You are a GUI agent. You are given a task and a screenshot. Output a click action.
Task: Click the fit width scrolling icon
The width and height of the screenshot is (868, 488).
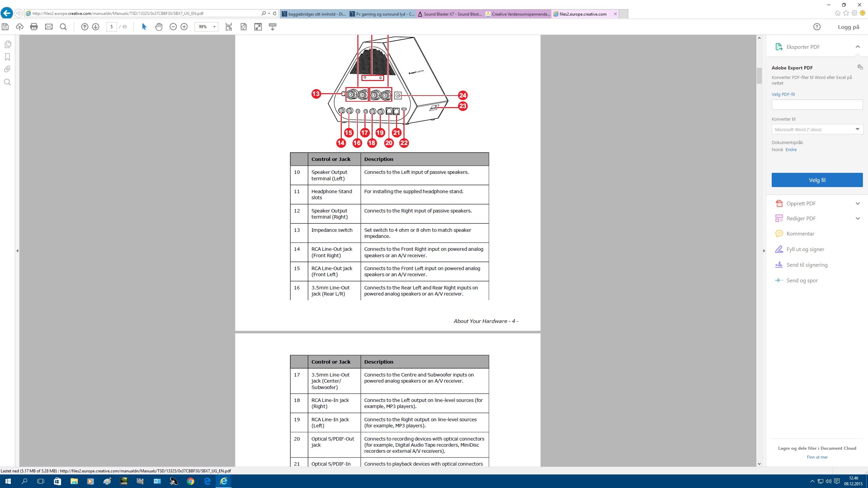click(229, 27)
